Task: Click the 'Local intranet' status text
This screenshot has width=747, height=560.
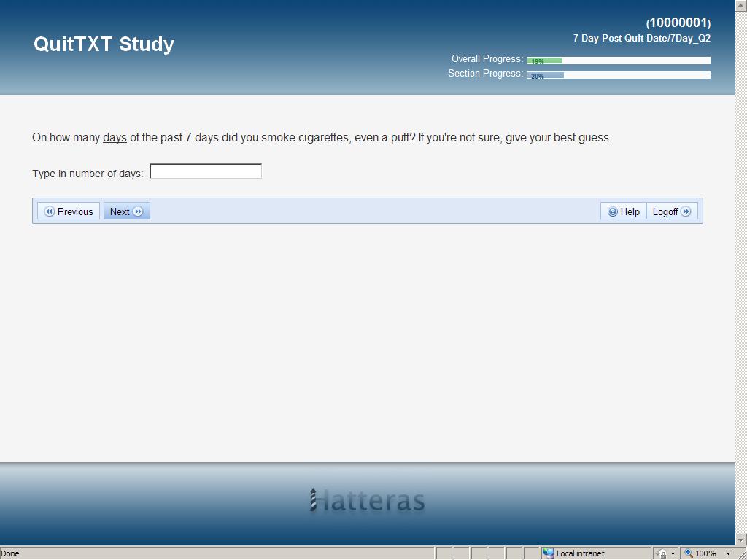Action: tap(580, 553)
